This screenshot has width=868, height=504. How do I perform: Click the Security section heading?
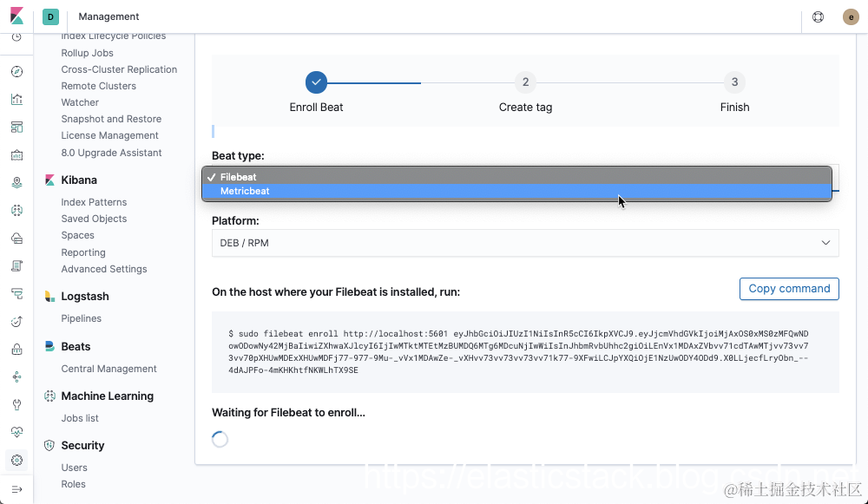tap(82, 445)
